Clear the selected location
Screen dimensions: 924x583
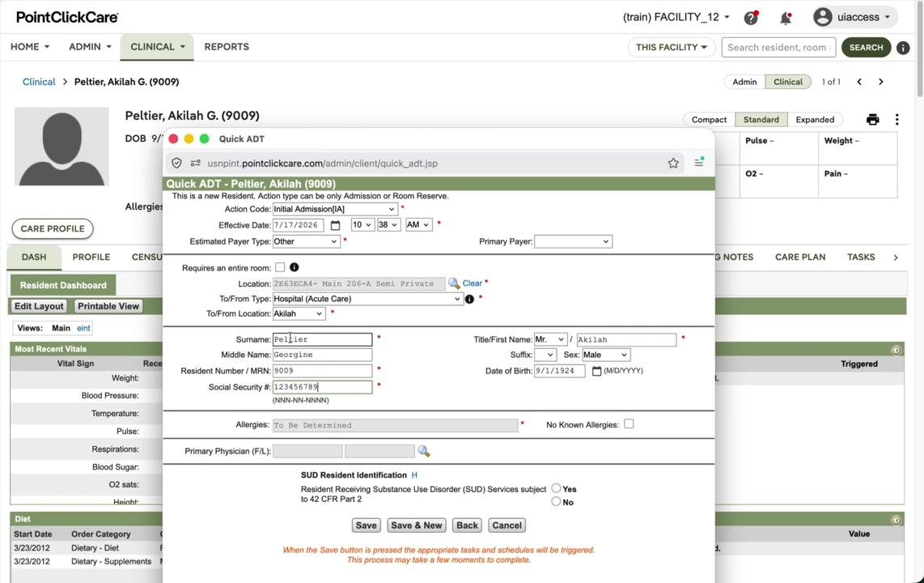pos(472,283)
